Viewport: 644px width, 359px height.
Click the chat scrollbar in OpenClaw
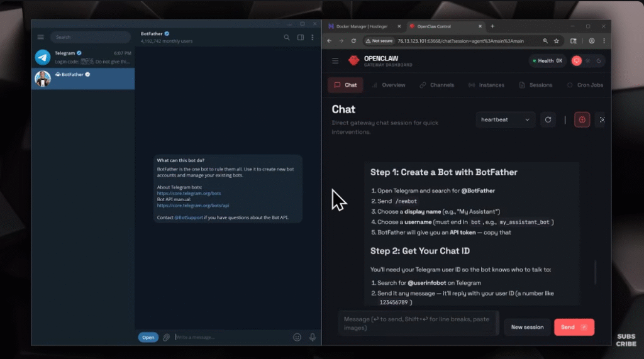[595, 272]
